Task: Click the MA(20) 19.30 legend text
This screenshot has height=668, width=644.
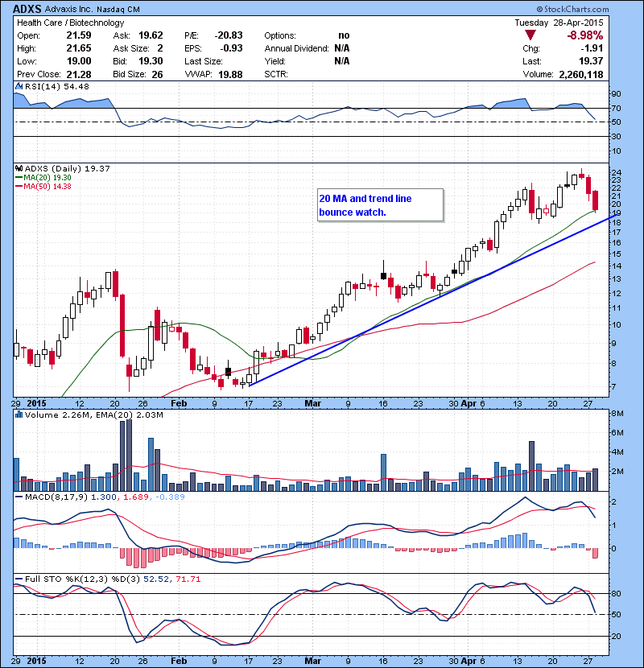Action: [x=47, y=178]
